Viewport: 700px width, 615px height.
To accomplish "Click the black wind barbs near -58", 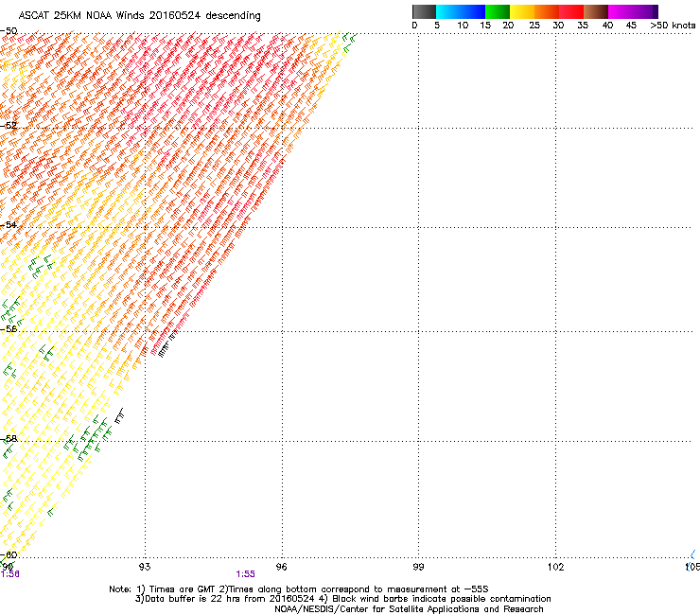I will click(119, 415).
